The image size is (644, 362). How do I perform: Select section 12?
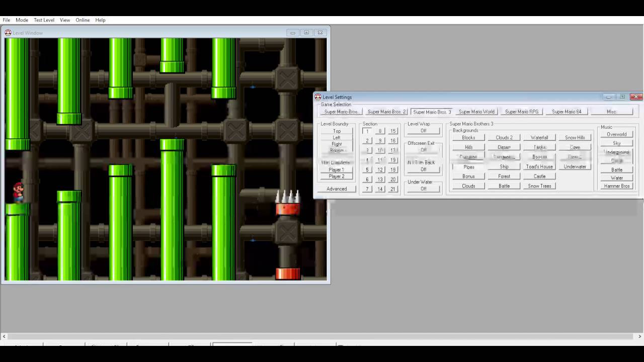[x=380, y=170]
